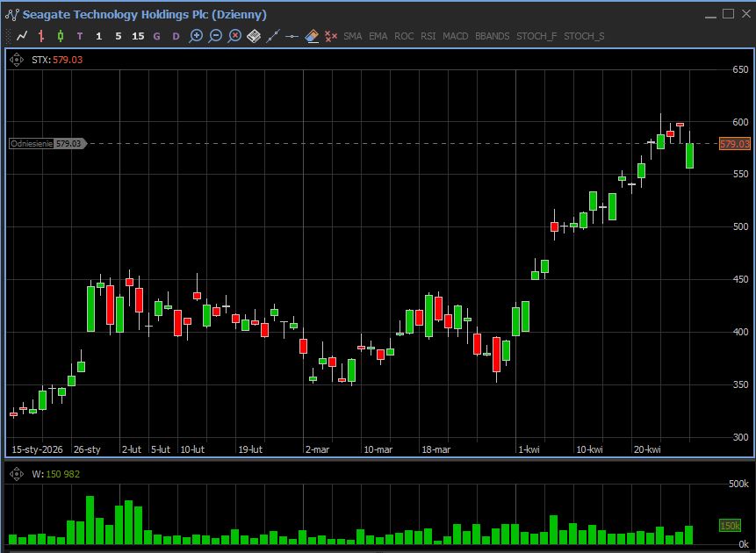
Task: Select the red bar (OHLC) chart type
Action: coord(41,36)
